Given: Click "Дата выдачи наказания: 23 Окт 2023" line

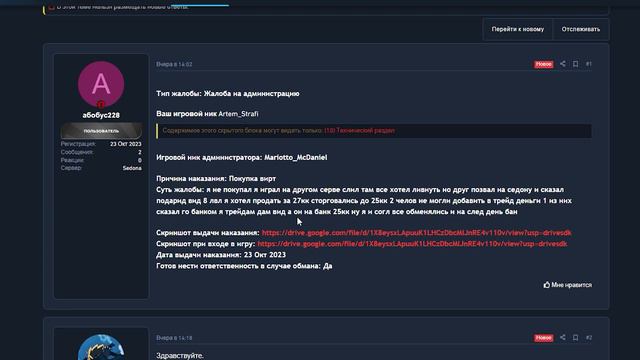Looking at the screenshot, I should click(x=221, y=255).
